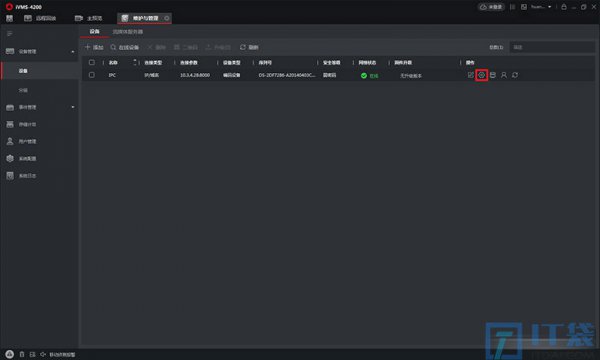Screen dimensions: 600x360
Task: Click the Network Status column header
Action: point(367,62)
